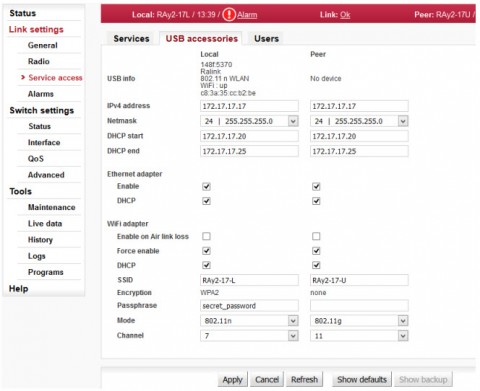
Task: Click the red Alarm warning icon
Action: [229, 14]
